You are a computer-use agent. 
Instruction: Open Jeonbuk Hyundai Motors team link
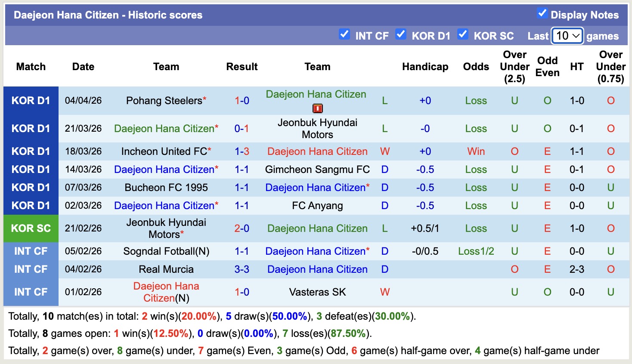pyautogui.click(x=317, y=128)
